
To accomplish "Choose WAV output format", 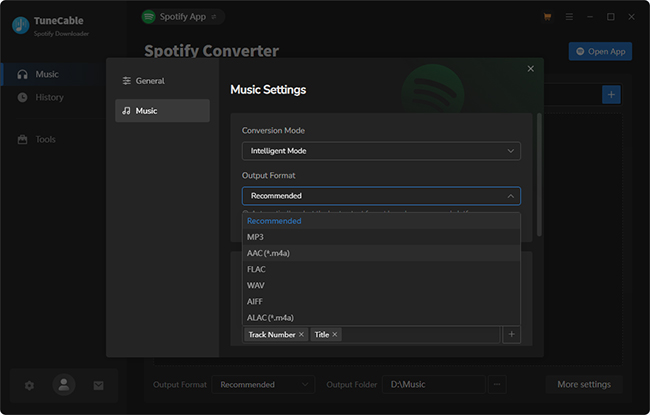I will click(x=381, y=286).
